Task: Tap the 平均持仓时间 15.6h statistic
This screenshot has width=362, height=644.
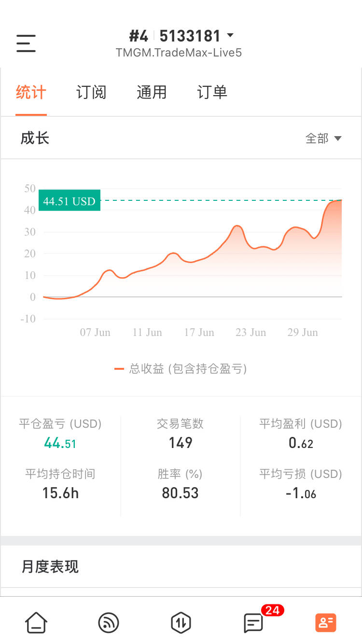Action: 60,493
